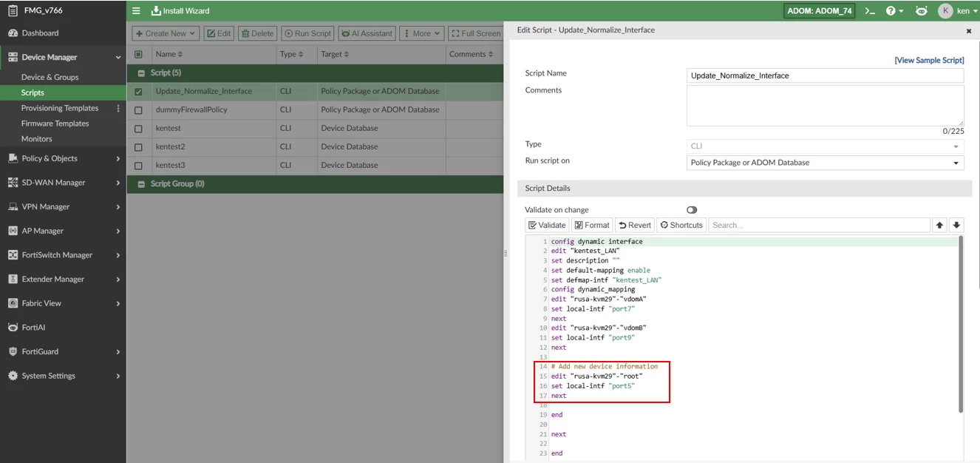Sort by Comments column arrows

(x=492, y=55)
